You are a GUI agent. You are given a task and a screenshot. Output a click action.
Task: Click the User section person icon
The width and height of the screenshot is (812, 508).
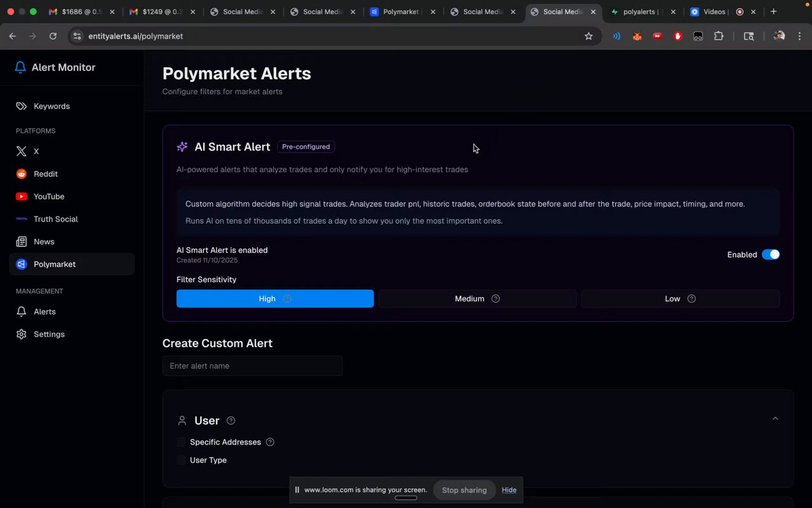tap(182, 420)
